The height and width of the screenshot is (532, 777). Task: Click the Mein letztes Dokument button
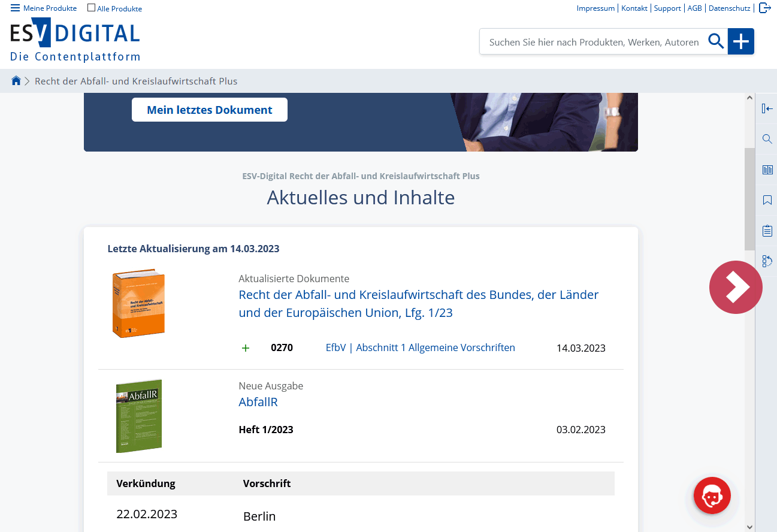(x=209, y=110)
